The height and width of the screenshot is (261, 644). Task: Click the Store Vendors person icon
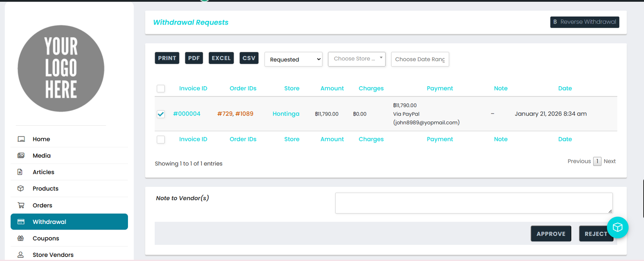(x=21, y=255)
